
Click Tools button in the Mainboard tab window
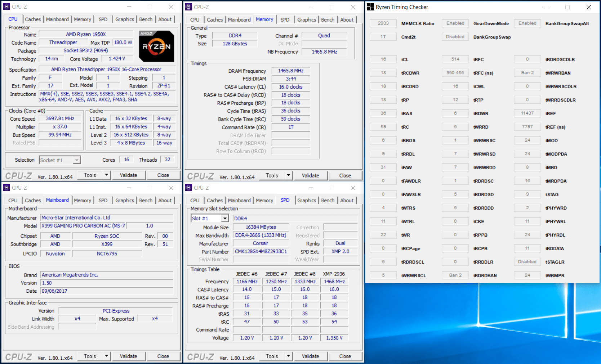(90, 356)
